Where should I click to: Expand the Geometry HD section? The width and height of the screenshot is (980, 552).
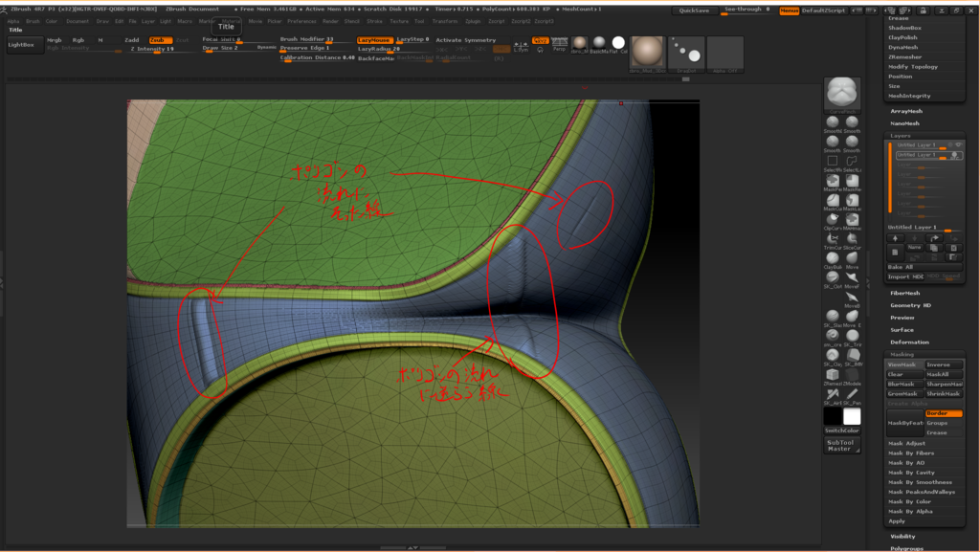pyautogui.click(x=911, y=305)
